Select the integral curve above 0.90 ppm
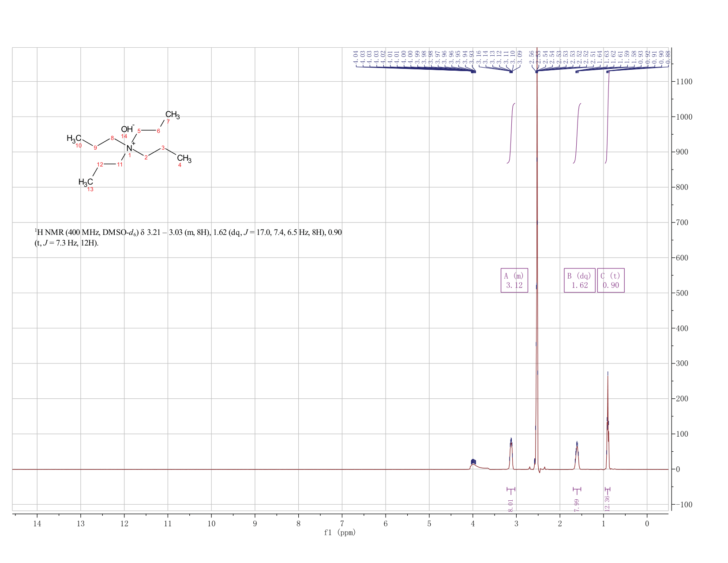 coord(607,117)
